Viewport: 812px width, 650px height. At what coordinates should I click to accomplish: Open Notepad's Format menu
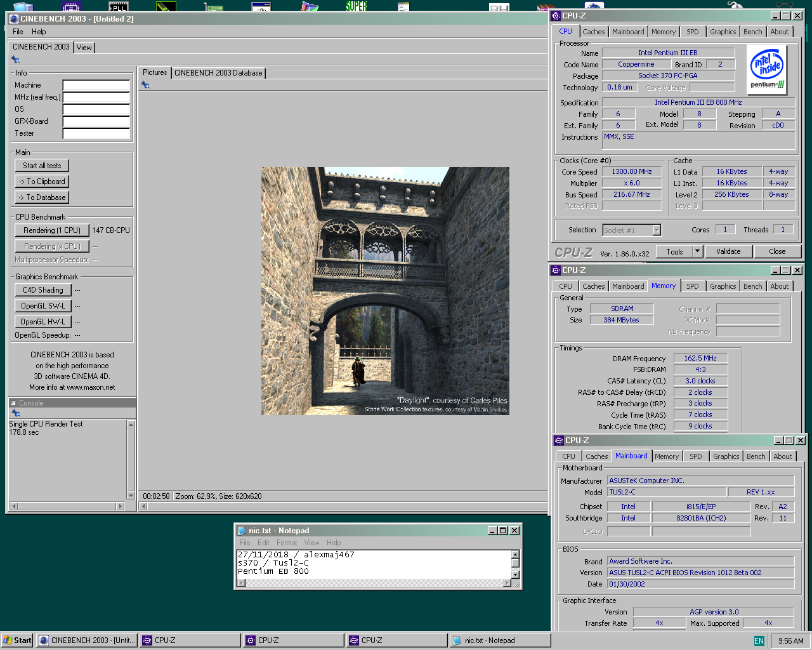coord(287,543)
